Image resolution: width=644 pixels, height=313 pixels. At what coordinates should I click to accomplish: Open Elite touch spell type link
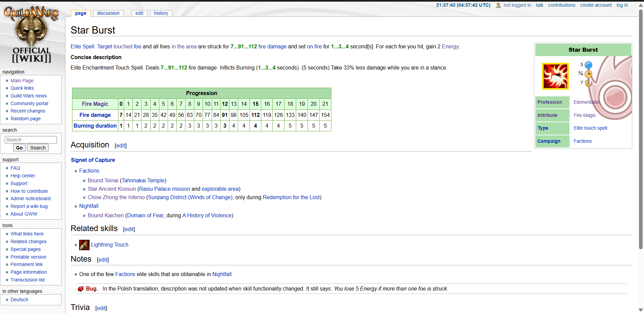[x=590, y=128]
